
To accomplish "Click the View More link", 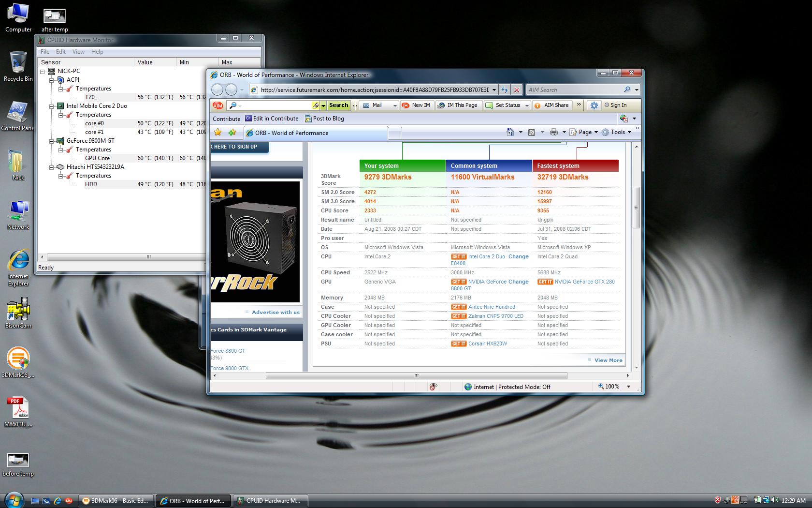I will pos(608,360).
